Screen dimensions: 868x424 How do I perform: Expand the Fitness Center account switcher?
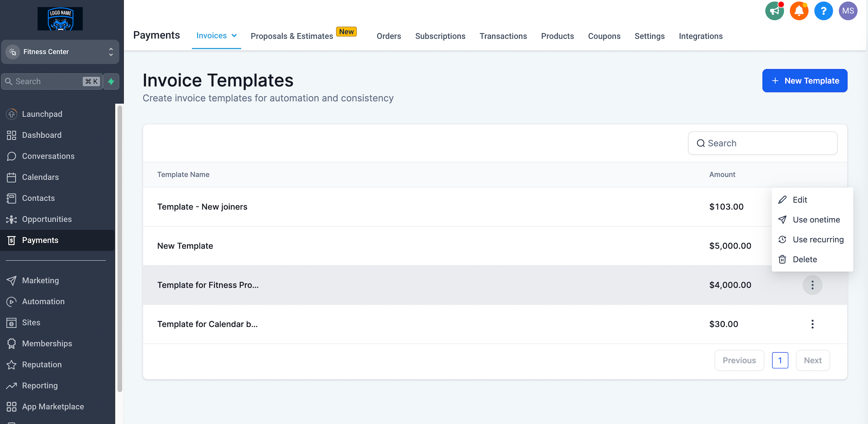point(60,52)
